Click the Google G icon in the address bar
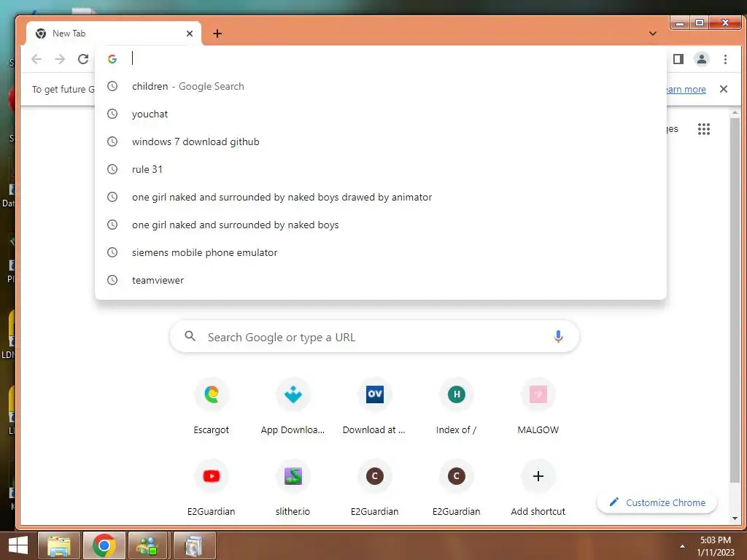The height and width of the screenshot is (560, 747). [112, 59]
